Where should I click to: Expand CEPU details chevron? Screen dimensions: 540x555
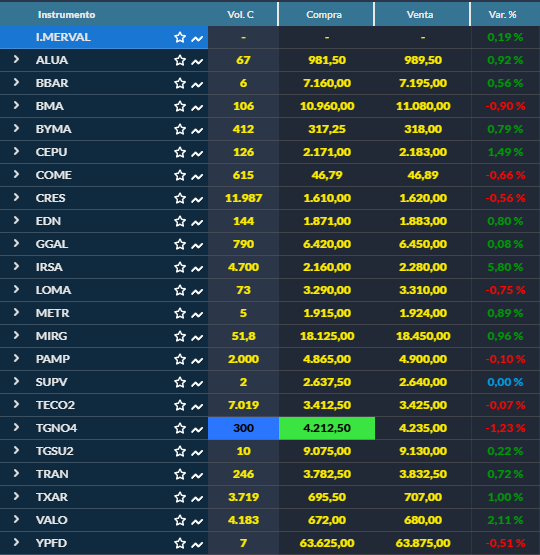pos(16,151)
